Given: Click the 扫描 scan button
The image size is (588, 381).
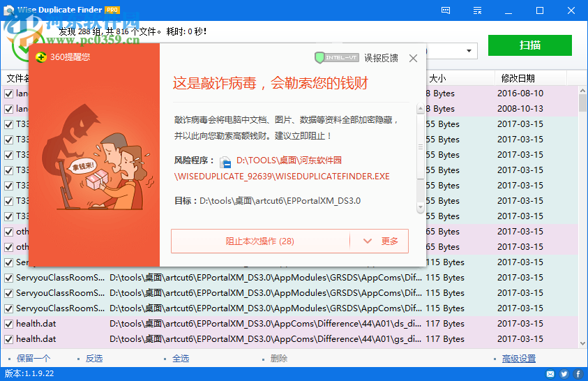Looking at the screenshot, I should click(x=530, y=45).
